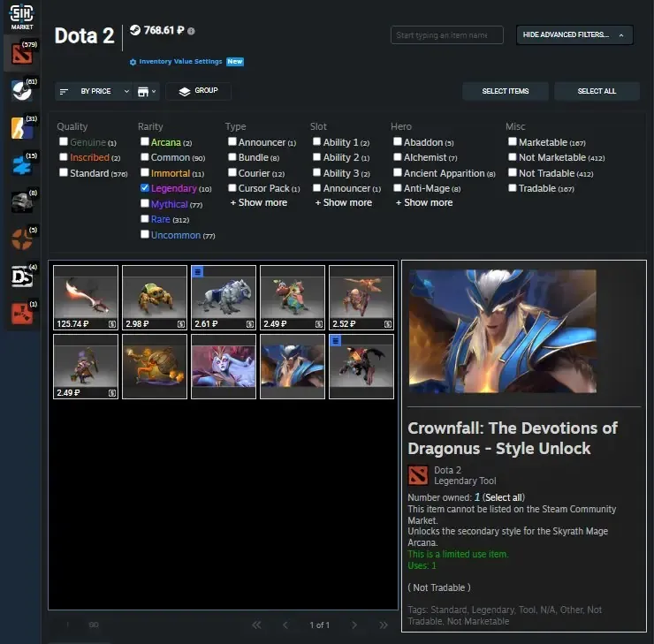Screen dimensions: 654x644
Task: Go to the last page double-arrow
Action: click(x=384, y=625)
